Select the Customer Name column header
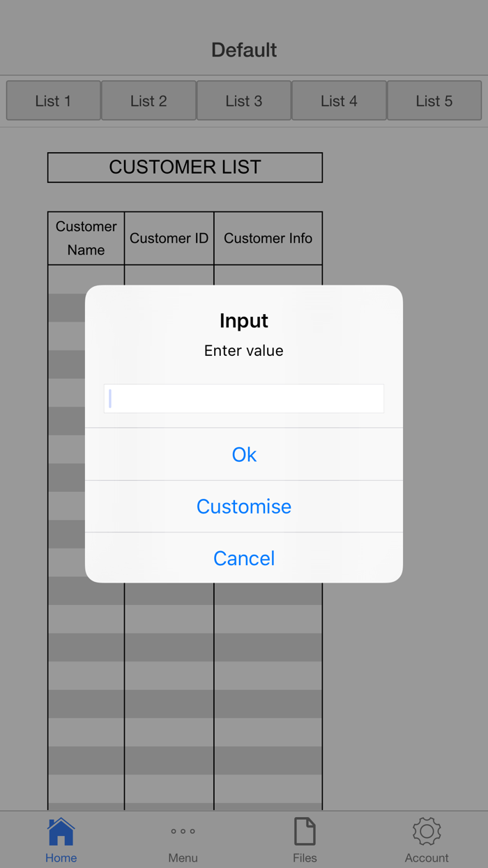This screenshot has width=488, height=868. click(86, 238)
